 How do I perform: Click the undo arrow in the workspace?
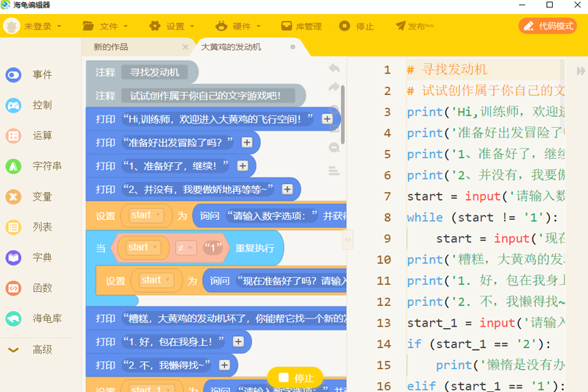tap(334, 68)
